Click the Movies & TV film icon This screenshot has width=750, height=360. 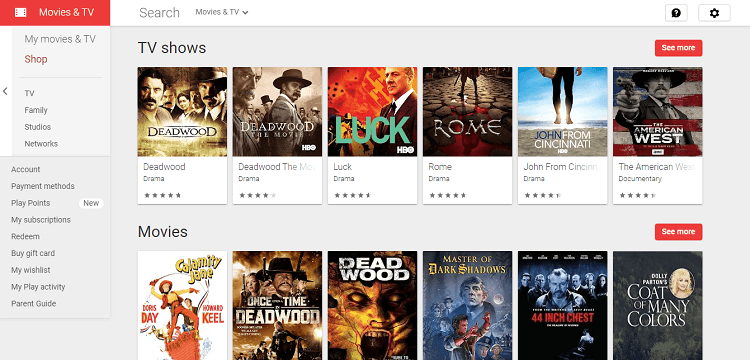21,12
